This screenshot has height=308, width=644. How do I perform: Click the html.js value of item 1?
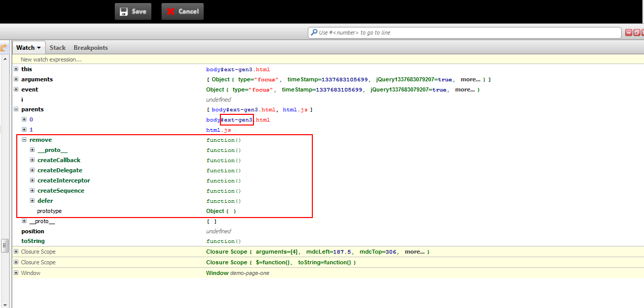tap(218, 130)
